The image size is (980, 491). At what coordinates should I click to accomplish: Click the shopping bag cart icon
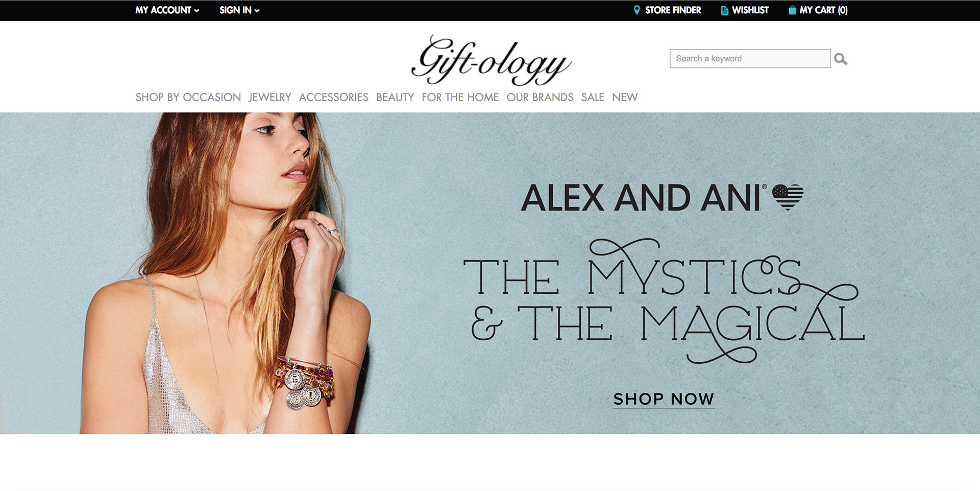[792, 10]
